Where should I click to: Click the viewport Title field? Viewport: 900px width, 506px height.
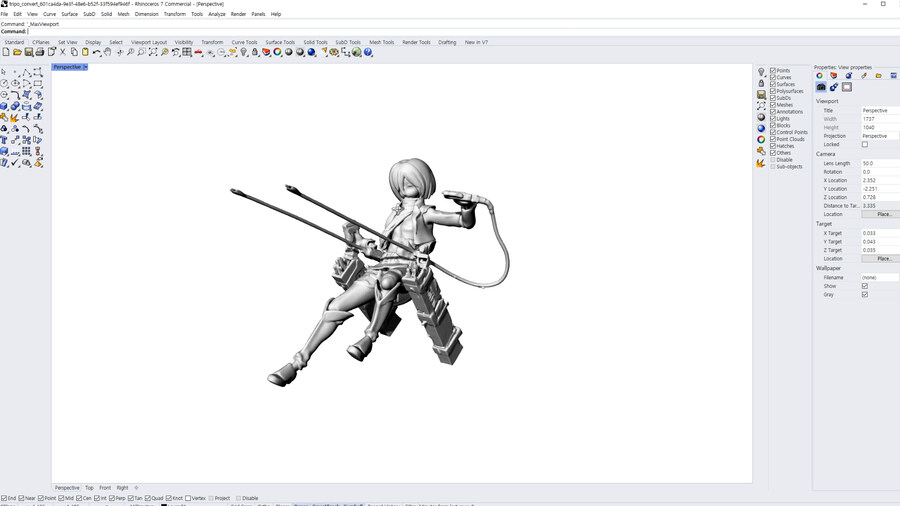pos(880,110)
